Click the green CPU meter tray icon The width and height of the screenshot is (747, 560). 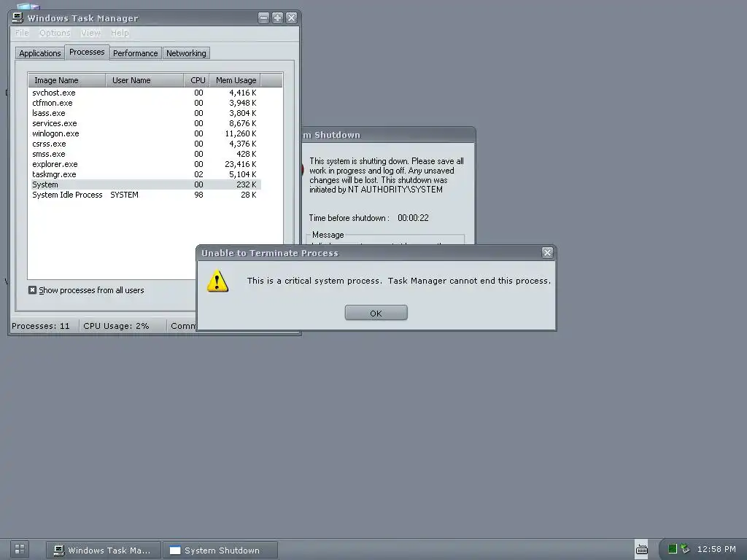pos(672,549)
